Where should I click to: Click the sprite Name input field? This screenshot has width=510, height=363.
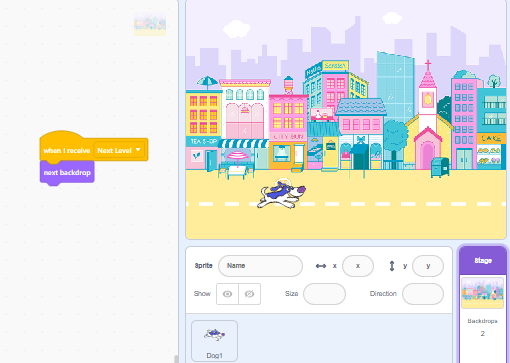(x=260, y=266)
